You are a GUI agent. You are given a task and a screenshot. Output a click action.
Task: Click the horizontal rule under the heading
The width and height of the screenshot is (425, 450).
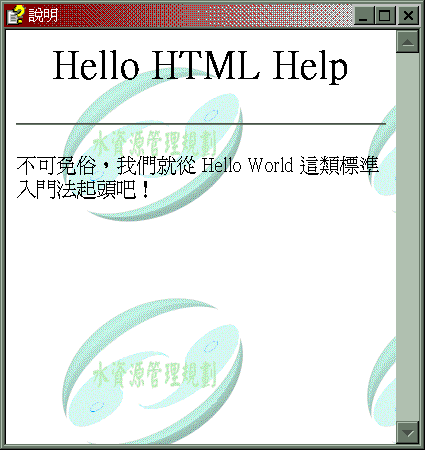tap(201, 124)
